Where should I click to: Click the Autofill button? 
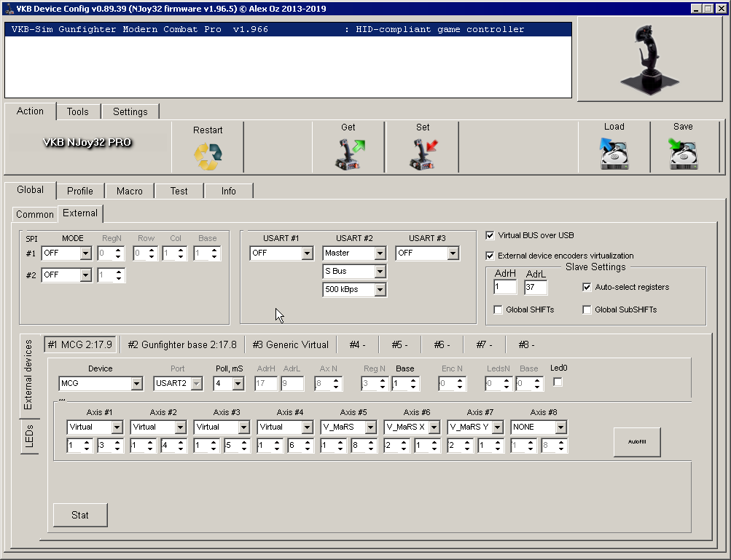click(x=637, y=441)
